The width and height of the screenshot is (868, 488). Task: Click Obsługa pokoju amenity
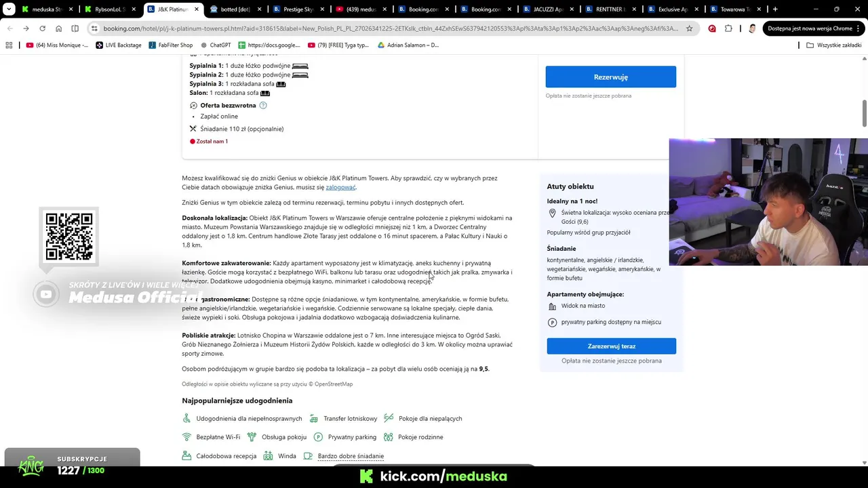(277, 437)
